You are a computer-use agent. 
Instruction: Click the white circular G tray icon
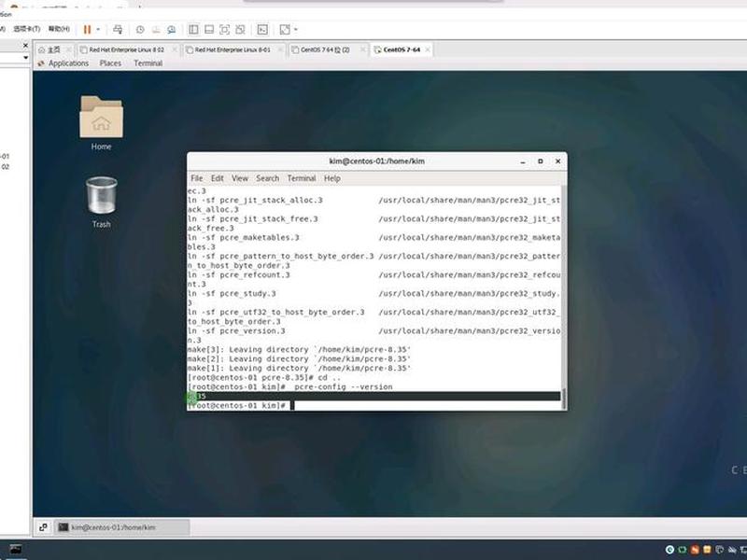click(669, 550)
